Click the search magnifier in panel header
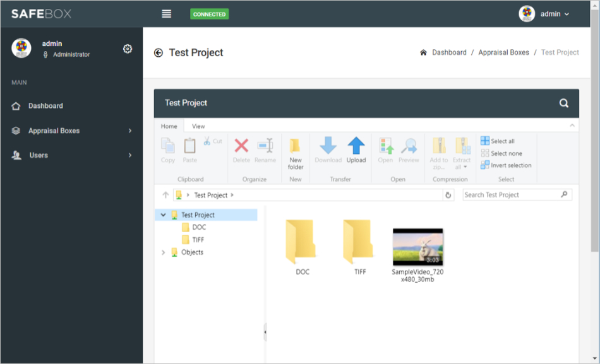600x364 pixels. (563, 103)
